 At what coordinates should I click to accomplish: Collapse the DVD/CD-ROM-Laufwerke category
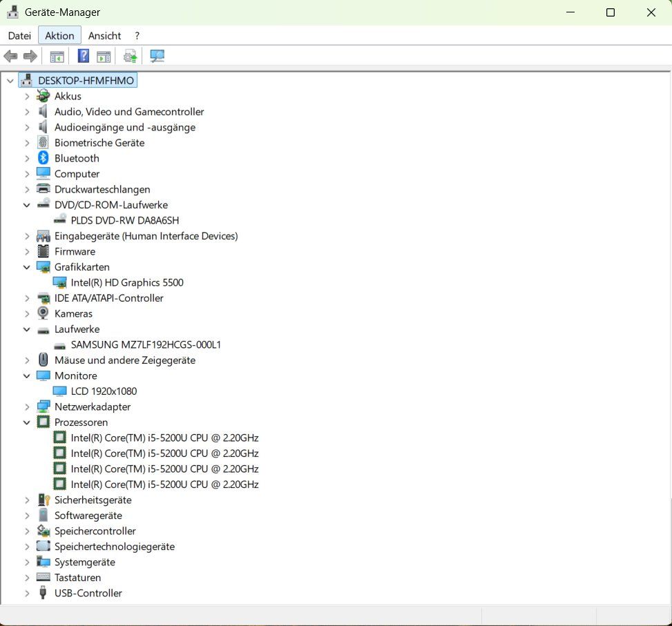pos(26,205)
